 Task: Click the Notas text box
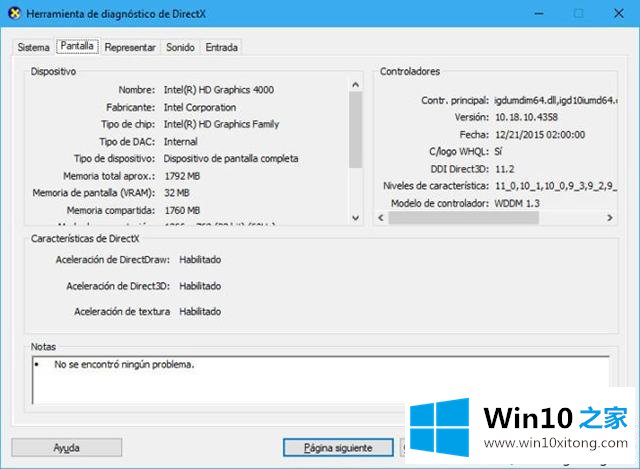click(321, 380)
